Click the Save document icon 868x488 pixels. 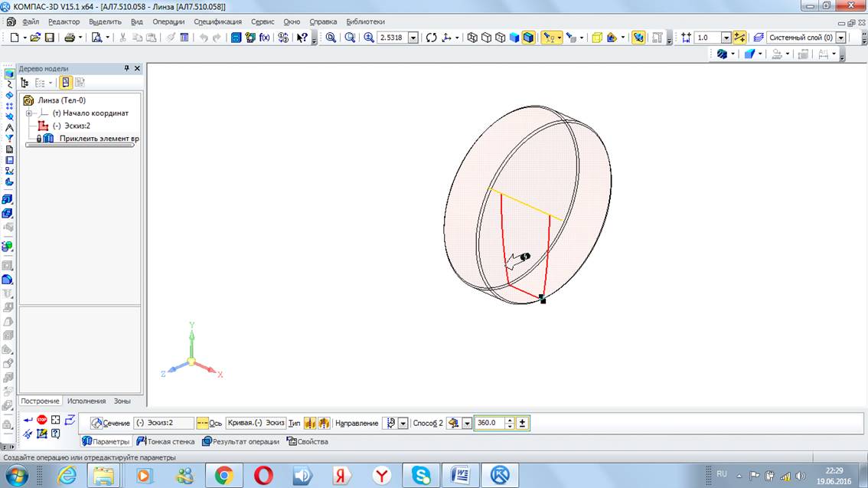(50, 38)
